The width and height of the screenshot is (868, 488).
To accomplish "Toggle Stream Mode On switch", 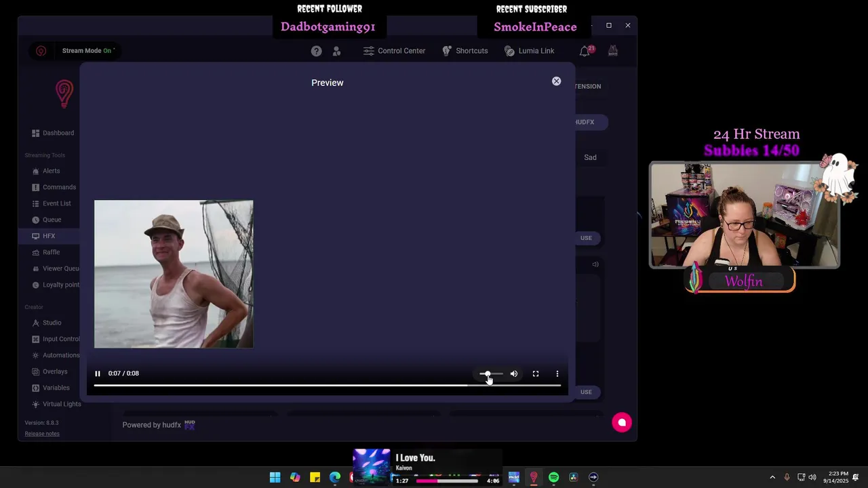I will pos(89,51).
